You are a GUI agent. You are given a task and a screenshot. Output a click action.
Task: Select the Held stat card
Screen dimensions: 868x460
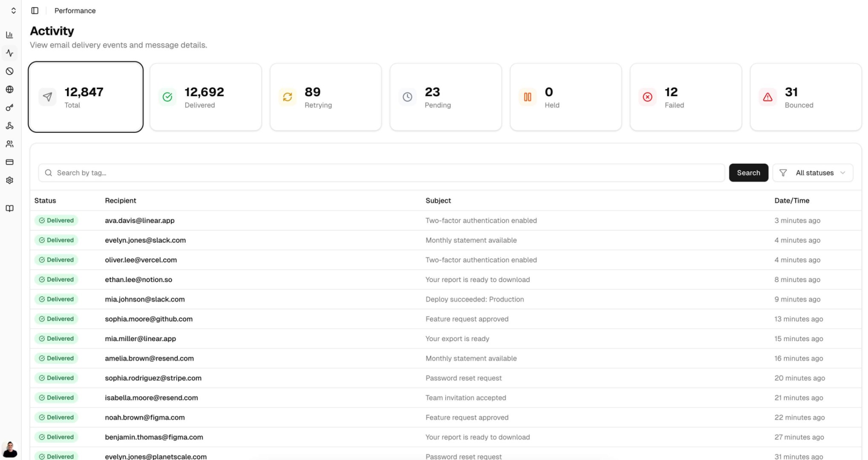click(x=565, y=97)
